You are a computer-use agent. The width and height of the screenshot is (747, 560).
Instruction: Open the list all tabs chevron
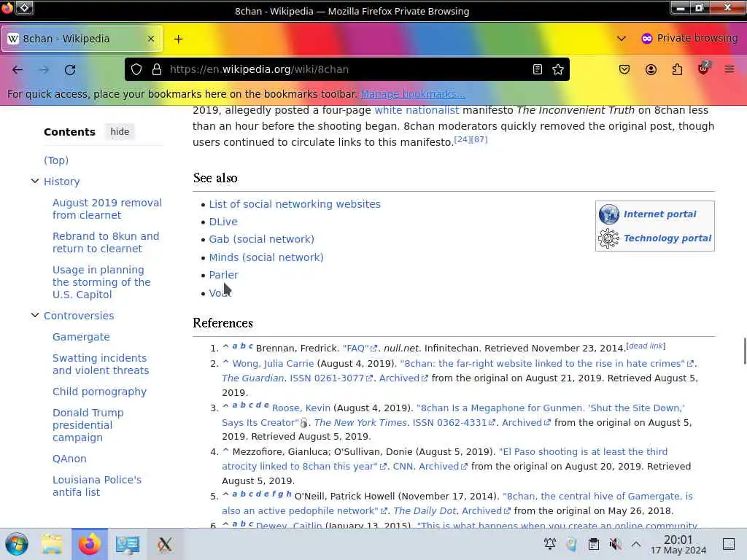coord(622,39)
